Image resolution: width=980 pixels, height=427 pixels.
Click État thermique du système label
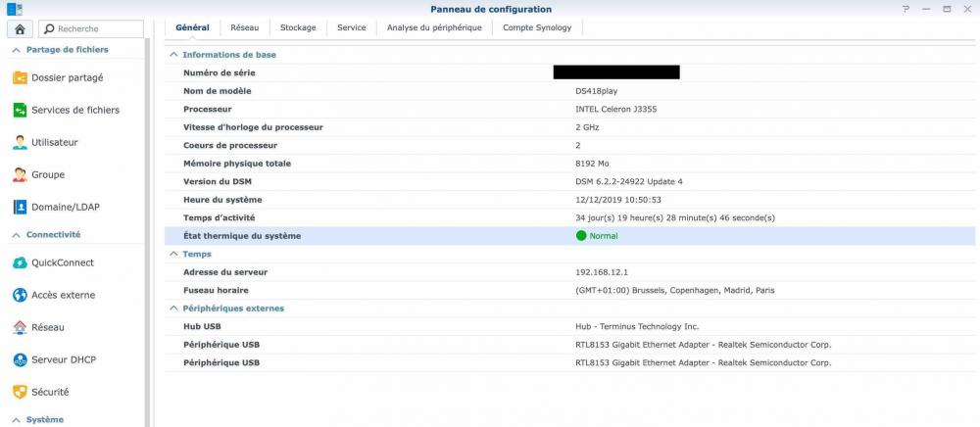[242, 236]
